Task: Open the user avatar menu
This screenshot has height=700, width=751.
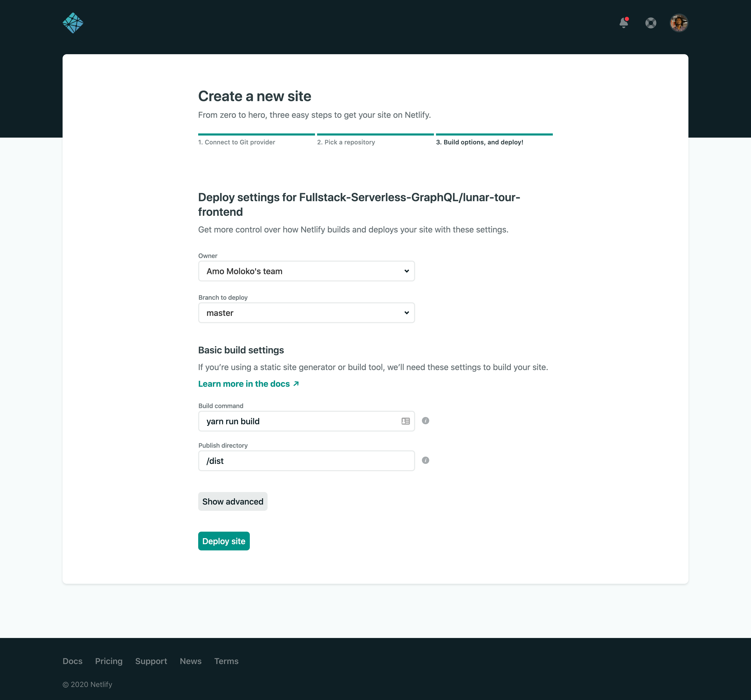Action: [x=679, y=23]
